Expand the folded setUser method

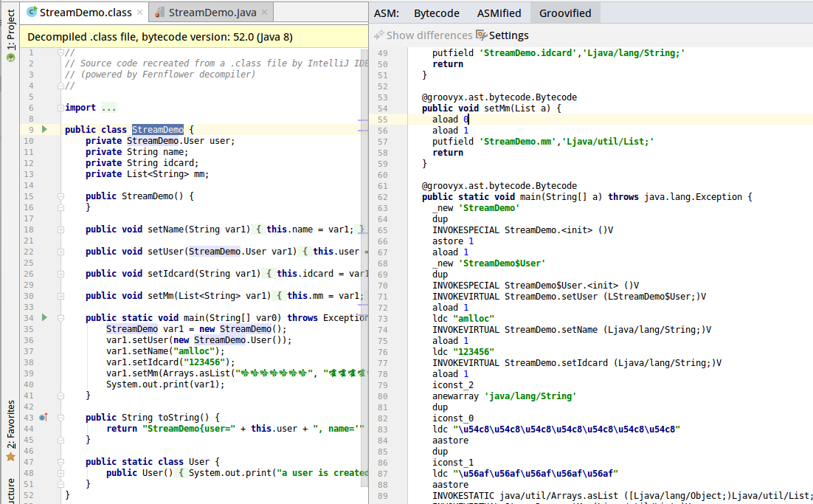(x=60, y=252)
